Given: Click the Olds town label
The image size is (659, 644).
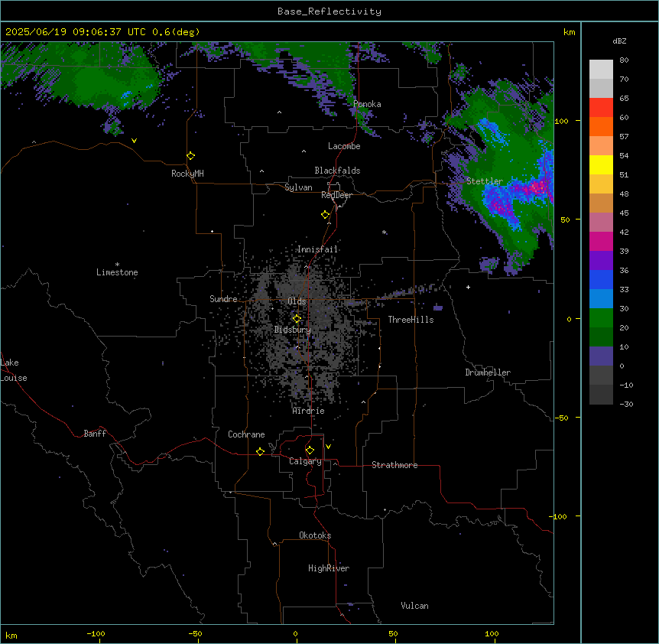Looking at the screenshot, I should [297, 301].
